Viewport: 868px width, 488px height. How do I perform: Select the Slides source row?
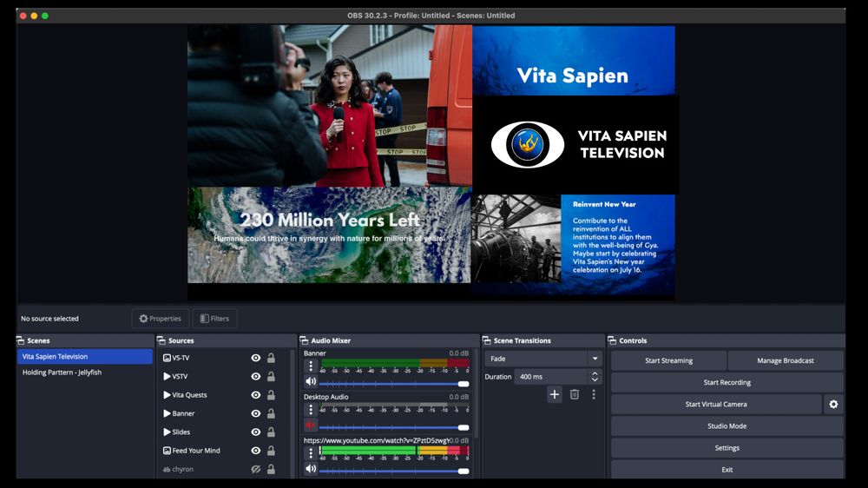click(x=224, y=432)
